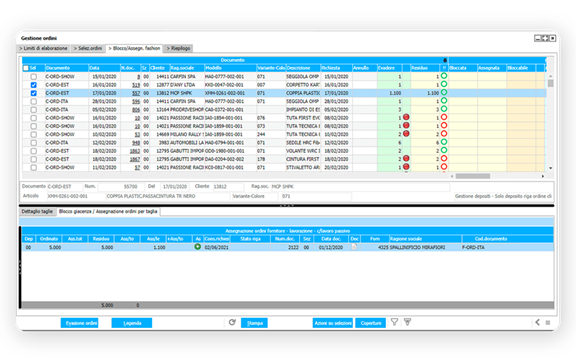The image size is (576, 362).
Task: Click the Evasione ordini button
Action: click(80, 323)
